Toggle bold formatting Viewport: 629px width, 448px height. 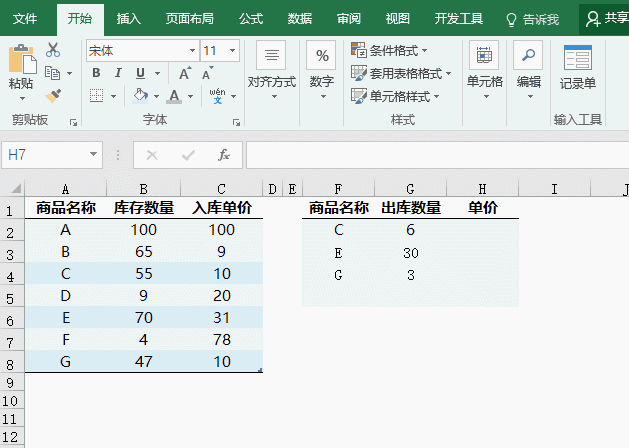coord(96,73)
